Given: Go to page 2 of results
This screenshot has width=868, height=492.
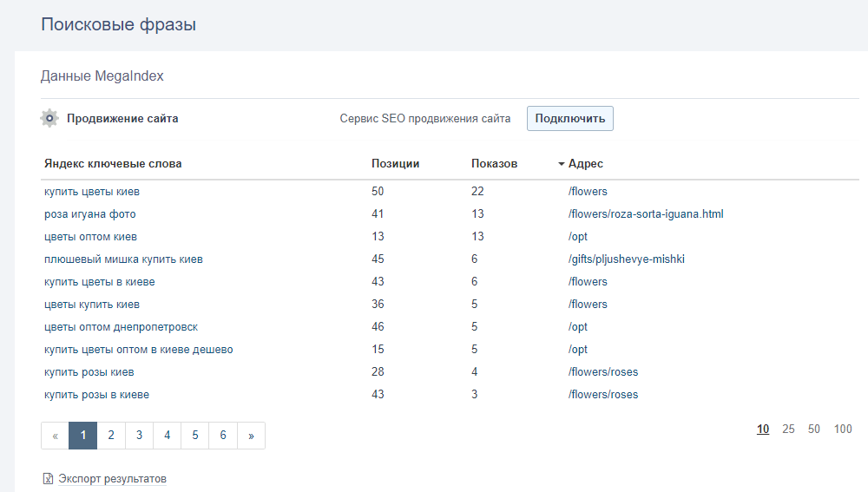Looking at the screenshot, I should point(111,436).
